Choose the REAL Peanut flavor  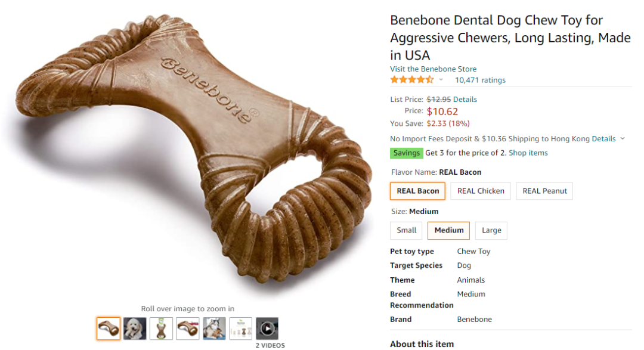[544, 191]
